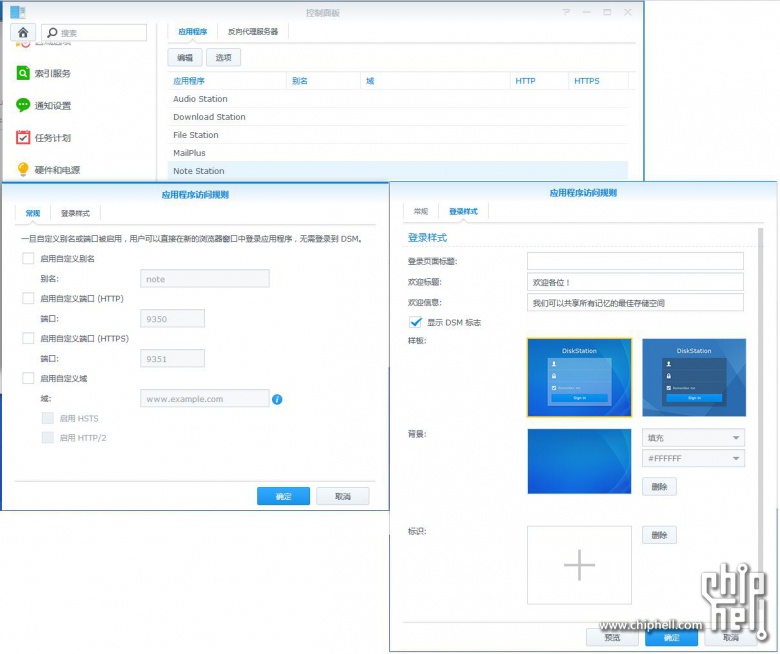Click the right dialog vertical scrollbar
Image resolution: width=780 pixels, height=654 pixels.
pyautogui.click(x=761, y=398)
